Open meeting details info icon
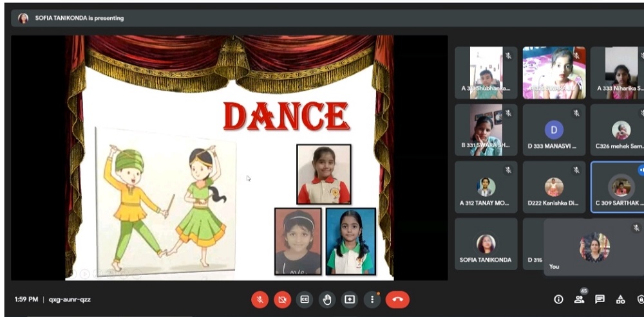 tap(558, 299)
